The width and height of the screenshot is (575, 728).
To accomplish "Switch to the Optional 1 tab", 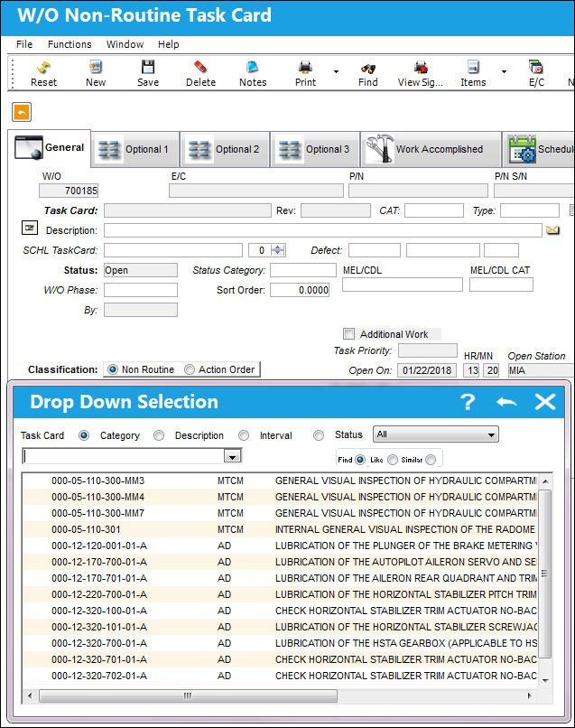I will [x=135, y=150].
